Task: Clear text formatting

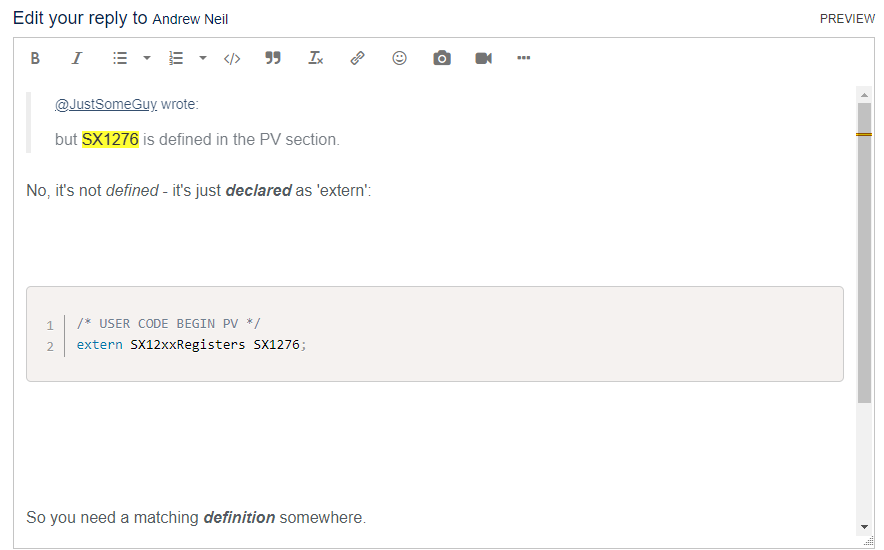Action: (316, 58)
